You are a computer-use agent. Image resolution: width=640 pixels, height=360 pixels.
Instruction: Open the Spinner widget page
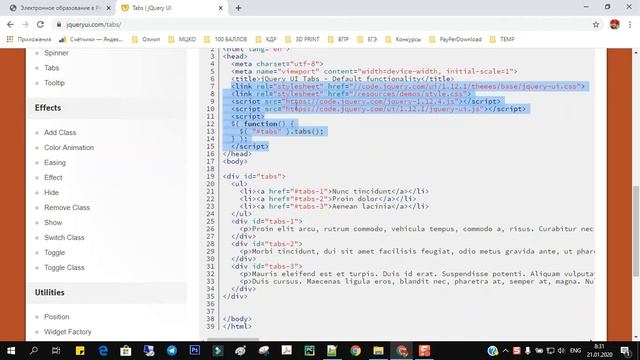click(x=56, y=53)
